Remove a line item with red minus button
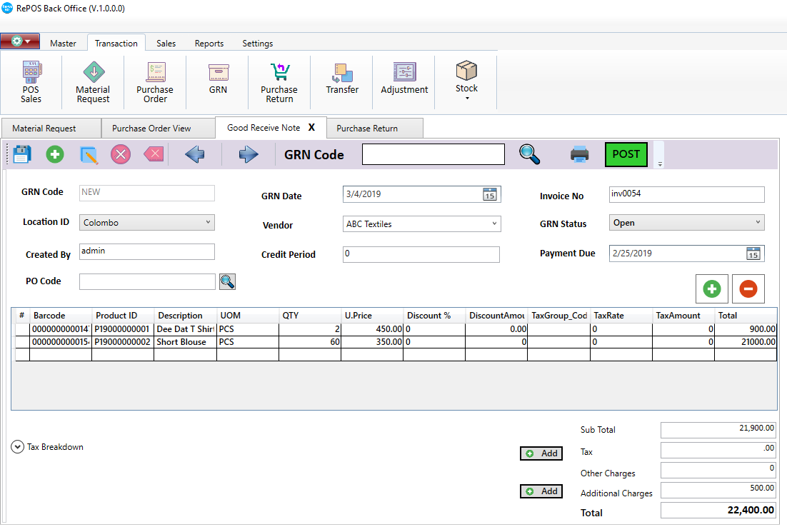 click(x=748, y=288)
